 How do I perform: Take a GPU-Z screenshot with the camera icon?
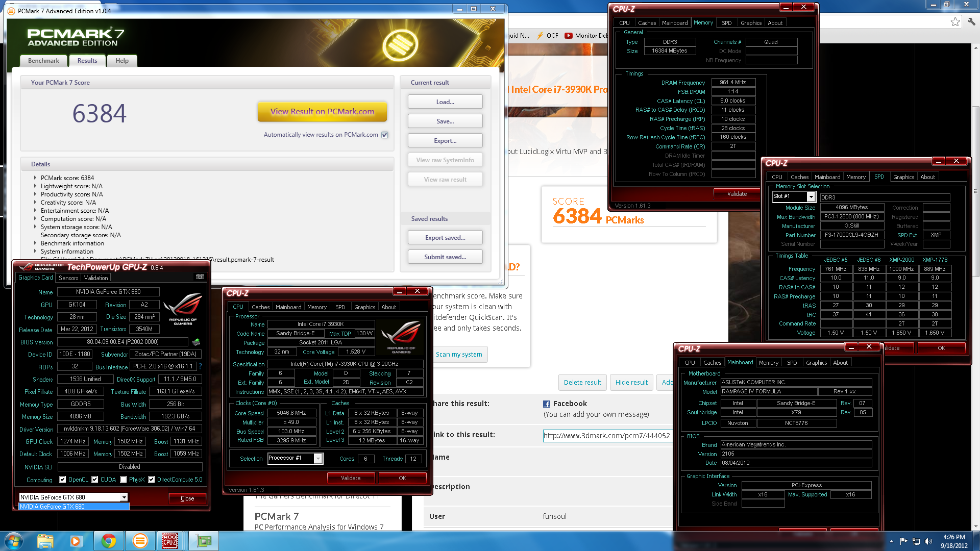pos(200,277)
